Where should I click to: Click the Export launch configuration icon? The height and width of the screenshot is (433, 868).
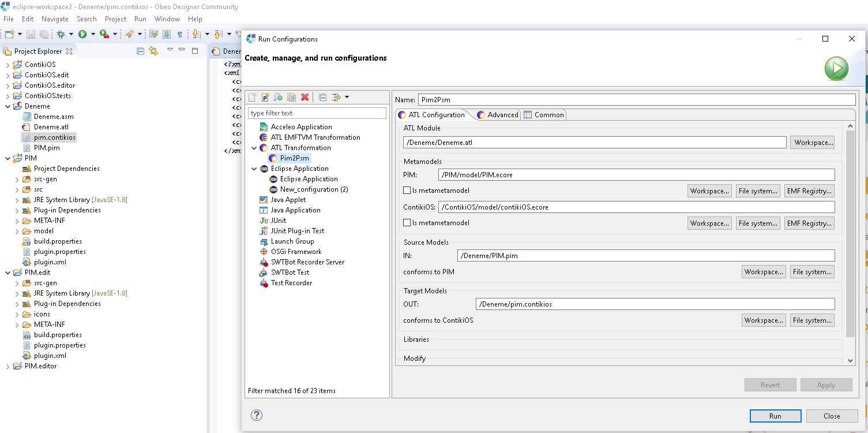click(x=279, y=97)
